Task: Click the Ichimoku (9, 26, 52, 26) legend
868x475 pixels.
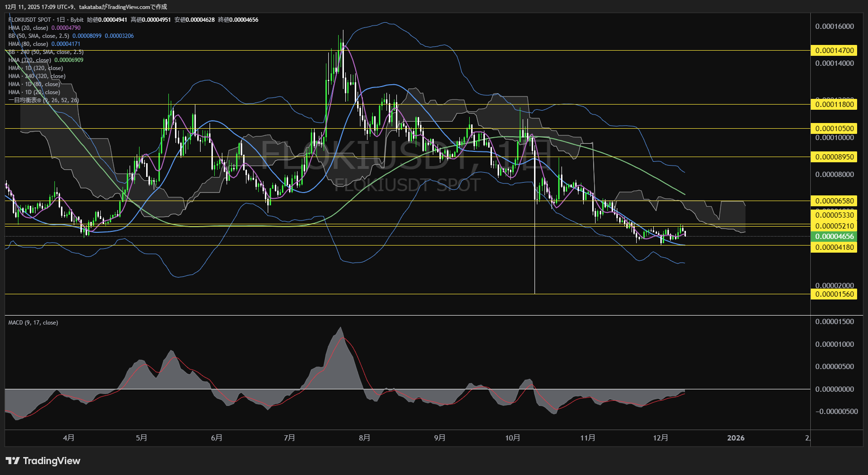Action: coord(44,100)
